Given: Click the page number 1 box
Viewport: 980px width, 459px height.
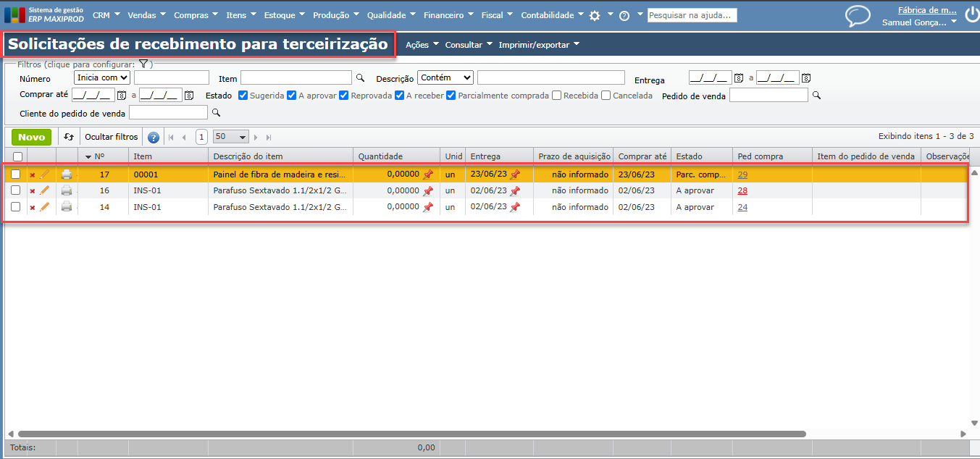Looking at the screenshot, I should click(x=201, y=137).
